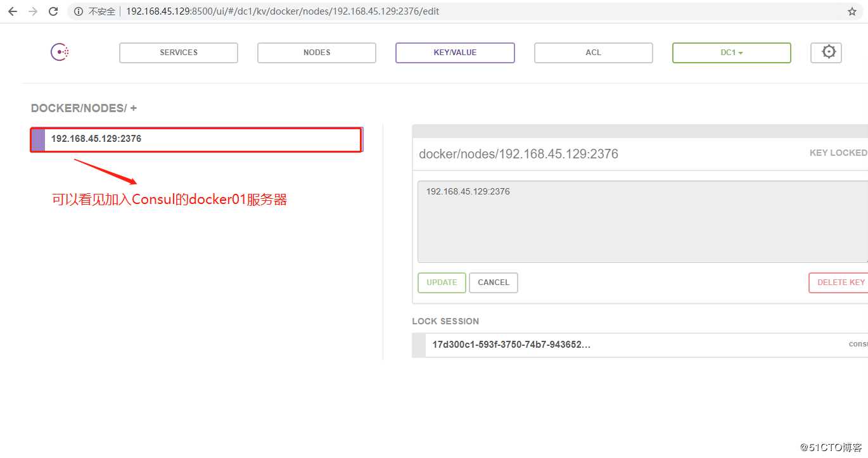This screenshot has height=458, width=868.
Task: Click the docker/nodes/192.168.45.129:2376 key title
Action: tap(518, 153)
